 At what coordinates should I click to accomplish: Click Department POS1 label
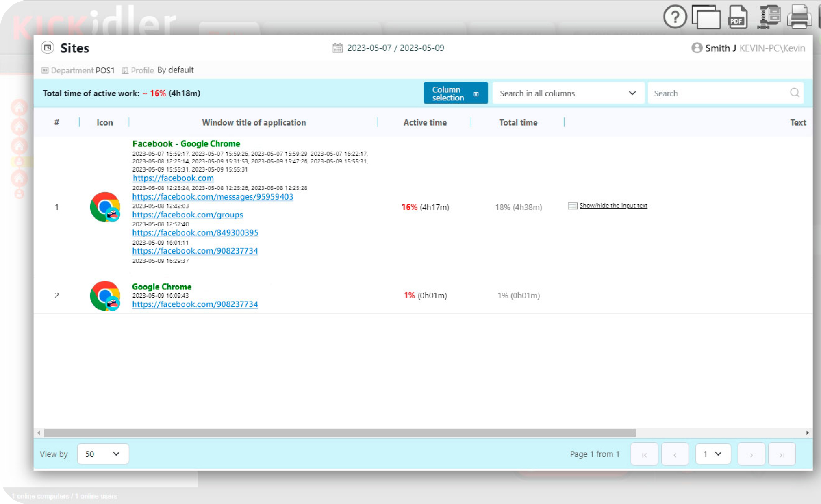[x=78, y=70]
